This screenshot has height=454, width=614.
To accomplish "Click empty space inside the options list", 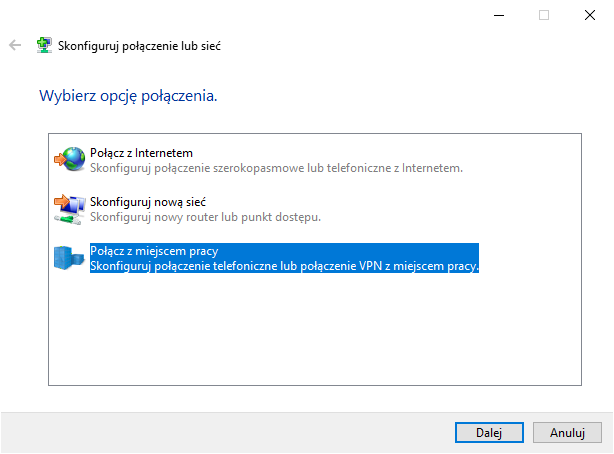I will 315,329.
